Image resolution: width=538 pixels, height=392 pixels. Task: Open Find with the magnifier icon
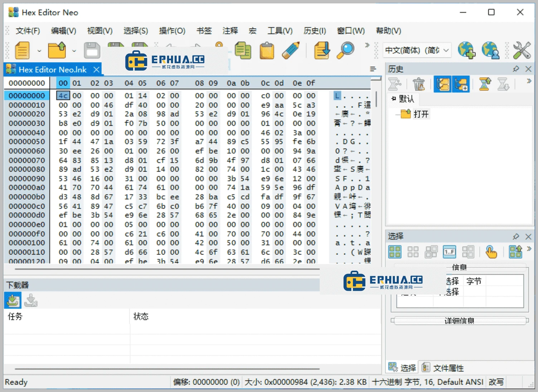345,51
